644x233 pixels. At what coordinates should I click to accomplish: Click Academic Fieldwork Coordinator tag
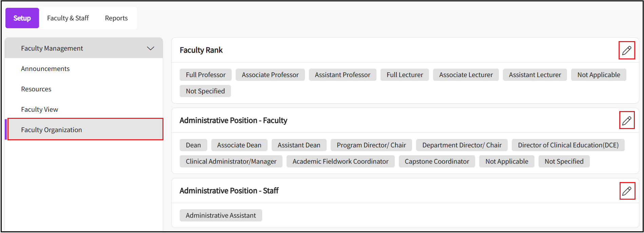(340, 161)
